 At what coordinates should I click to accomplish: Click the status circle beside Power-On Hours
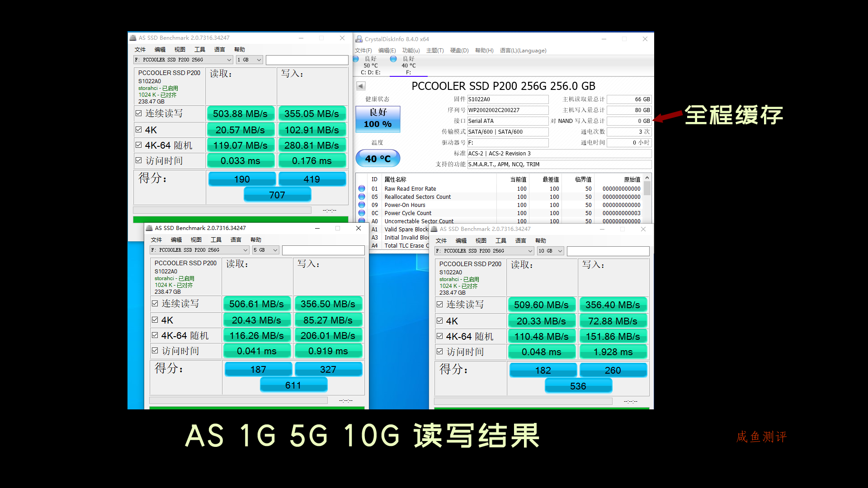(362, 205)
